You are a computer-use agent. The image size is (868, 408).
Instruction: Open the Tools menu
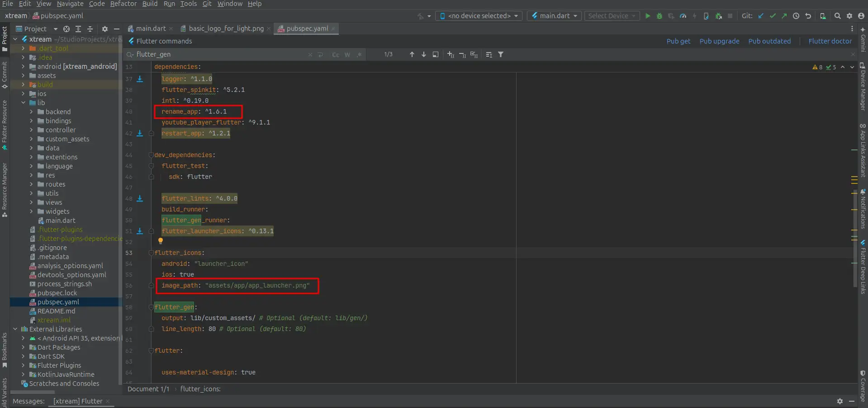coord(188,4)
